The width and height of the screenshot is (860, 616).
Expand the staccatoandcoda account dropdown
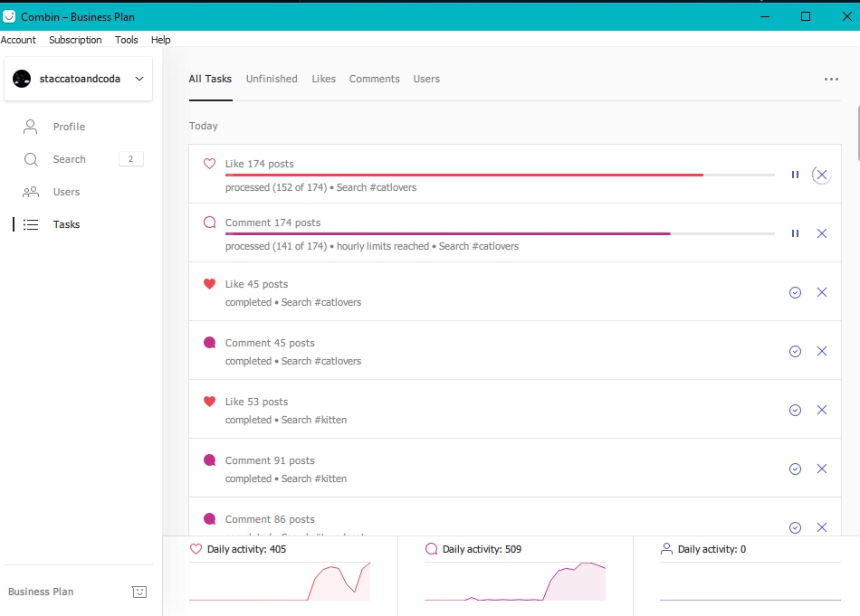point(139,79)
